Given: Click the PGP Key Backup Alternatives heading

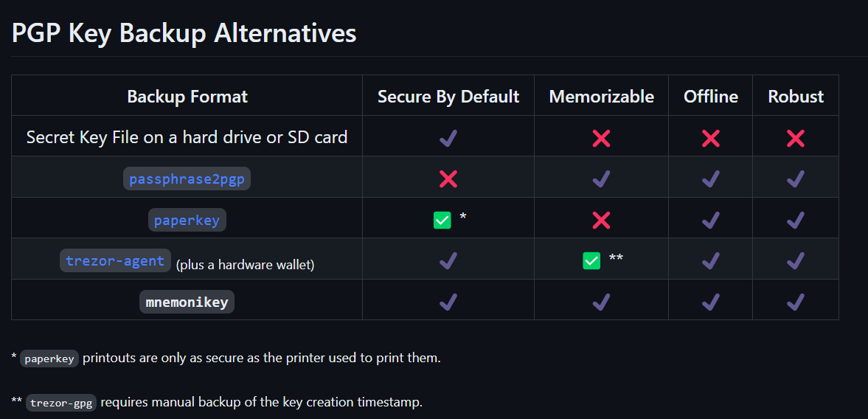Looking at the screenshot, I should [184, 33].
